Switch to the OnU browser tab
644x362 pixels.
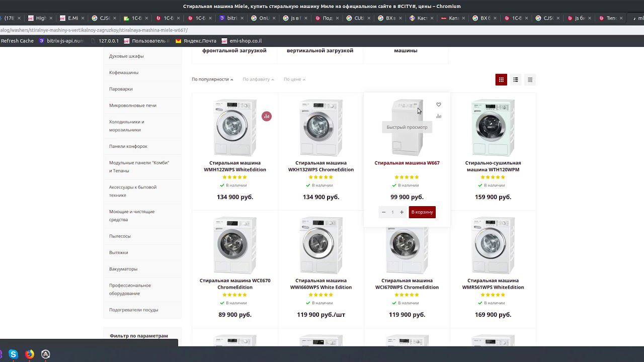(263, 18)
